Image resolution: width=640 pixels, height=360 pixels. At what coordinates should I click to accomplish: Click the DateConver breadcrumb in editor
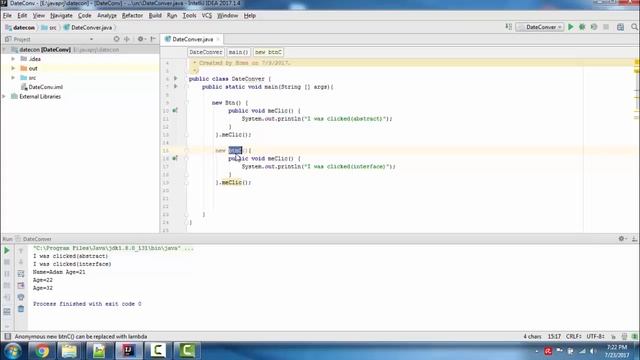(206, 52)
